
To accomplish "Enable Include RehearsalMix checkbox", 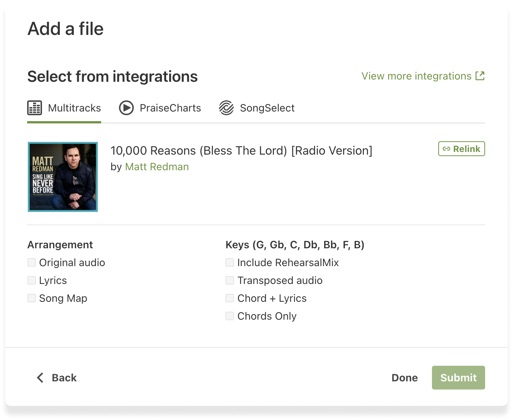I will [230, 263].
